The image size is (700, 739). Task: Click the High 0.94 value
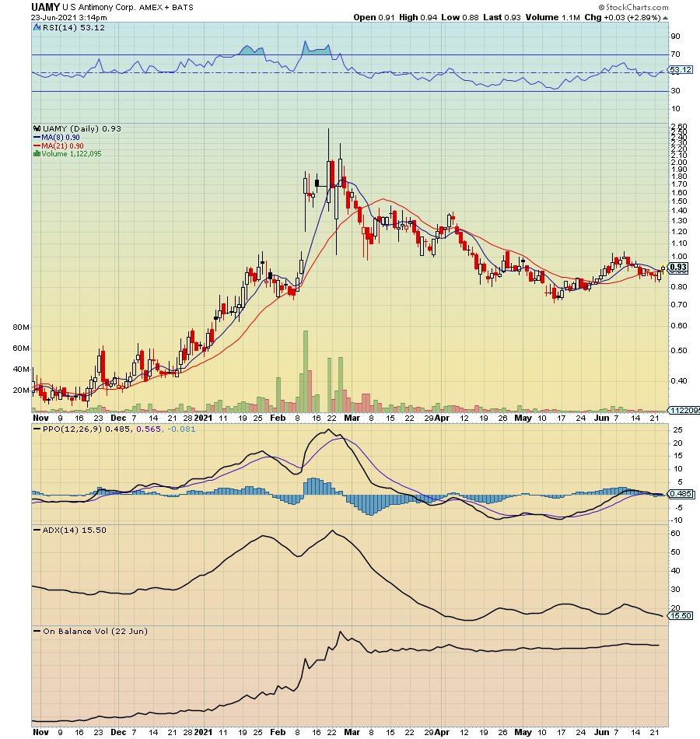pyautogui.click(x=418, y=17)
